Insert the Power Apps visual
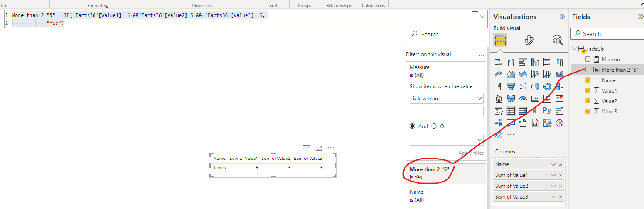644x209 pixels. [x=560, y=123]
